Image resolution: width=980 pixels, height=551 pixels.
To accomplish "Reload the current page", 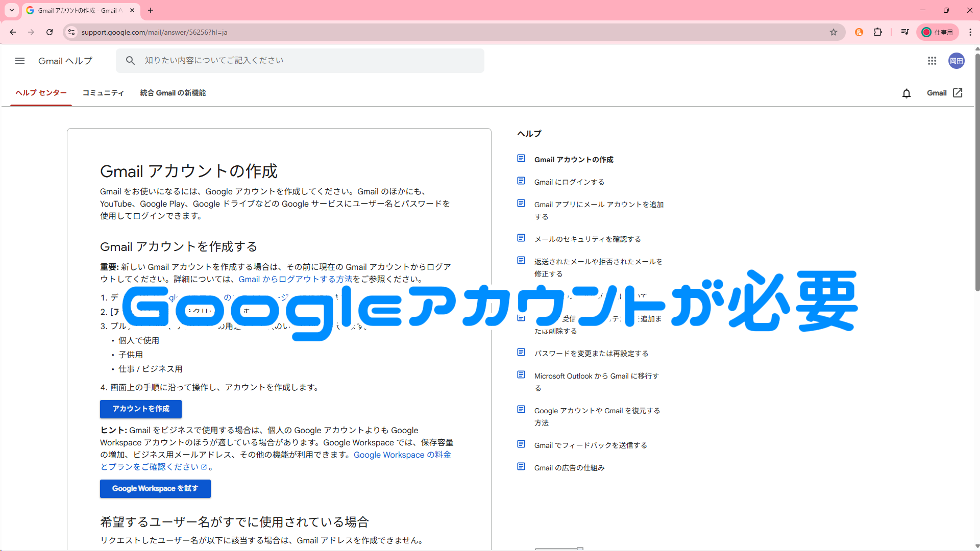I will [50, 32].
